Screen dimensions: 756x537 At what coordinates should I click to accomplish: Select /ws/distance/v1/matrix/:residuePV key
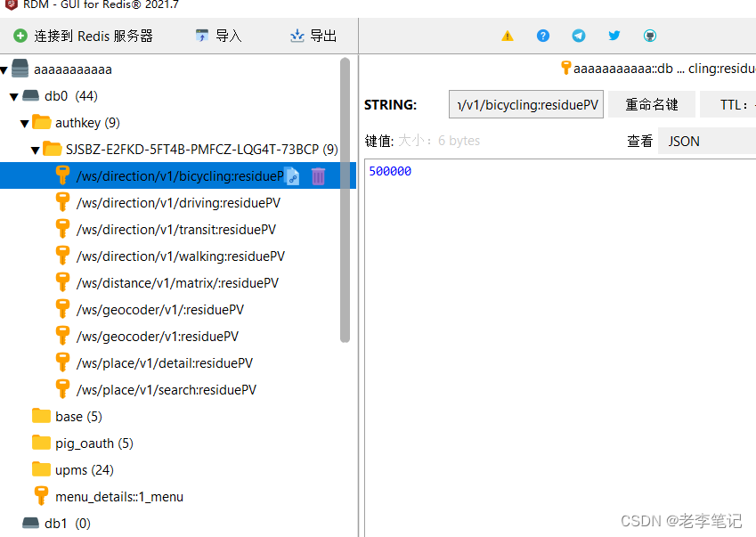(177, 282)
